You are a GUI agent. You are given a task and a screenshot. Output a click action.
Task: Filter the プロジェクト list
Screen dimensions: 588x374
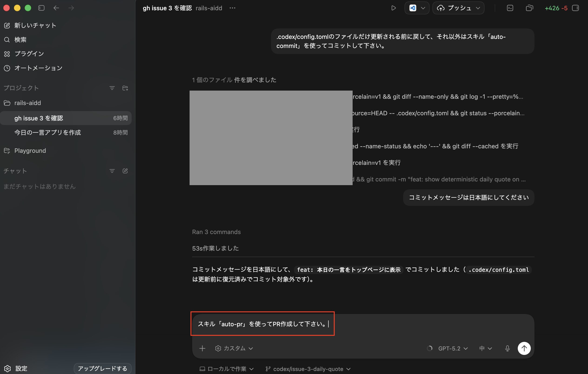tap(112, 88)
